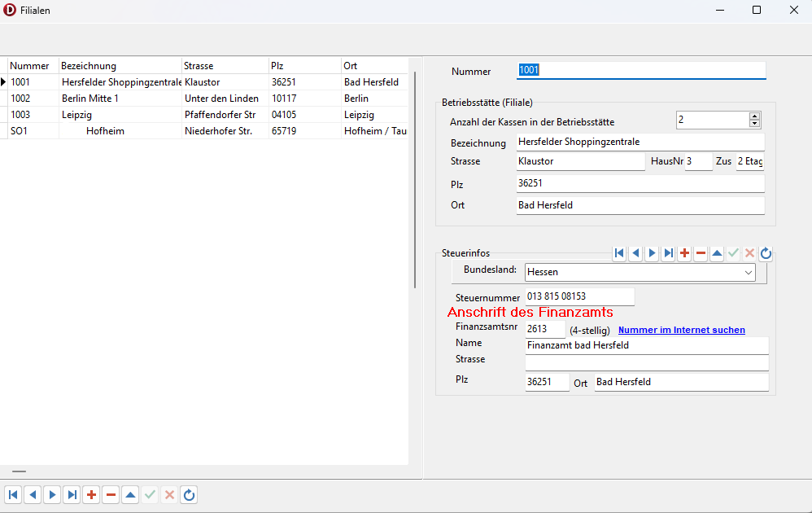Go to previous record in bottom navigator

tap(33, 495)
